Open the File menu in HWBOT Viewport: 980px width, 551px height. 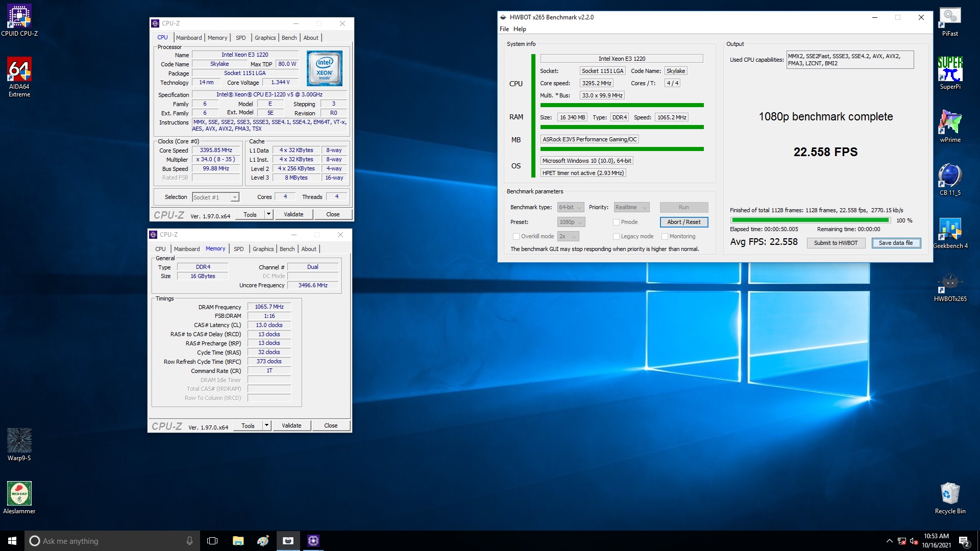pyautogui.click(x=504, y=29)
